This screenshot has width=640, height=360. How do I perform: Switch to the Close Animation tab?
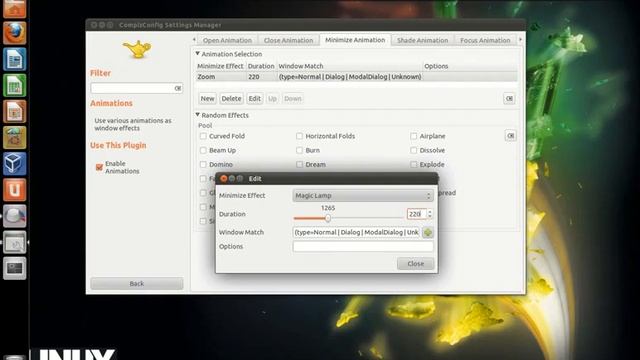[x=288, y=40]
